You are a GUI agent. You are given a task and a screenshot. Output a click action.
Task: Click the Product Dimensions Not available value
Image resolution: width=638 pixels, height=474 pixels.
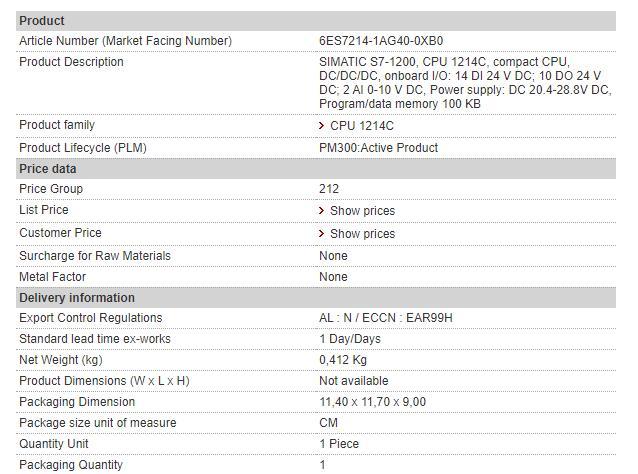(x=354, y=381)
